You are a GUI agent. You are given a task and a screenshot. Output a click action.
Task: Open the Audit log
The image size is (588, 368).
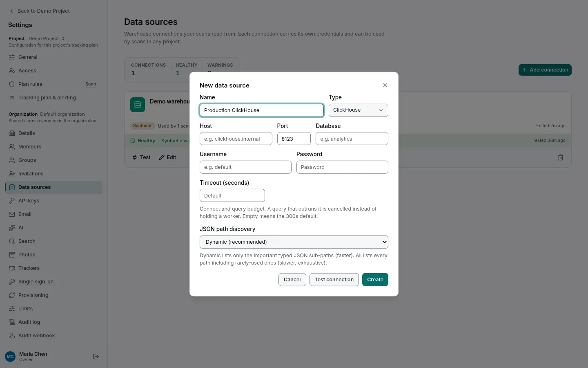pos(53,322)
